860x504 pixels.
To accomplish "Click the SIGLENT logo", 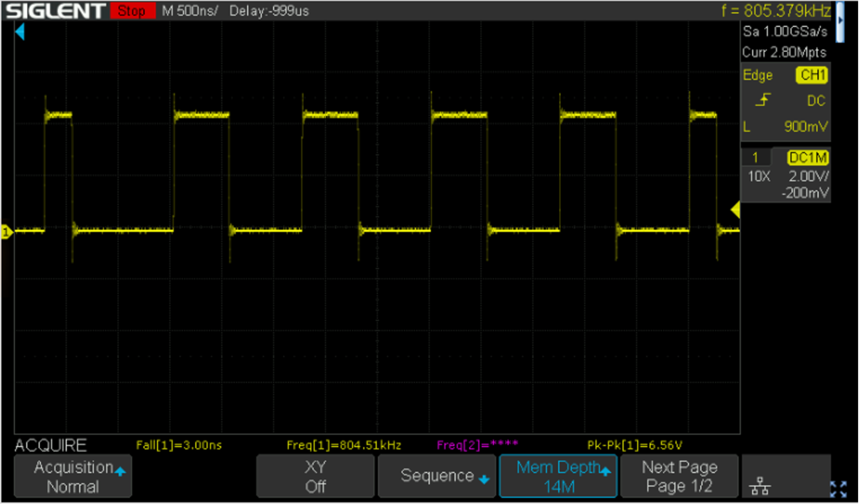I will click(56, 11).
